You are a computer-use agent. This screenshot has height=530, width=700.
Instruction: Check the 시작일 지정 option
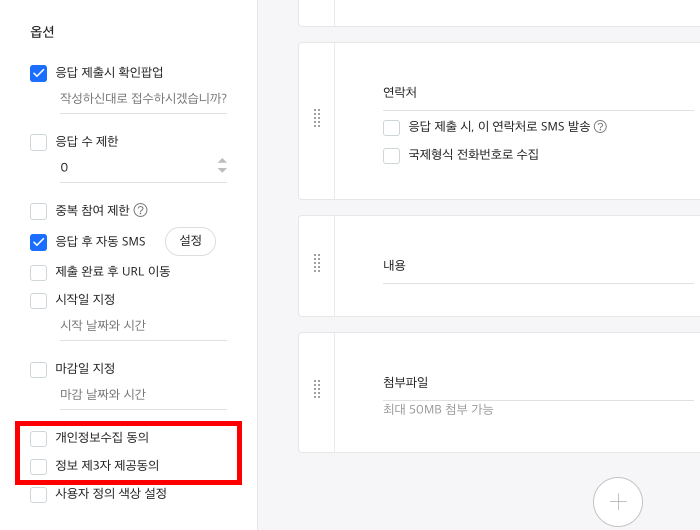point(38,300)
